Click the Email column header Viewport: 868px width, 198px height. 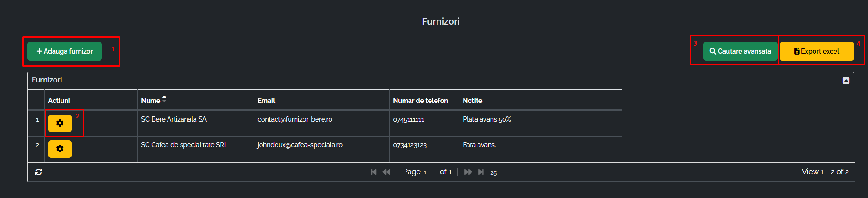point(266,101)
